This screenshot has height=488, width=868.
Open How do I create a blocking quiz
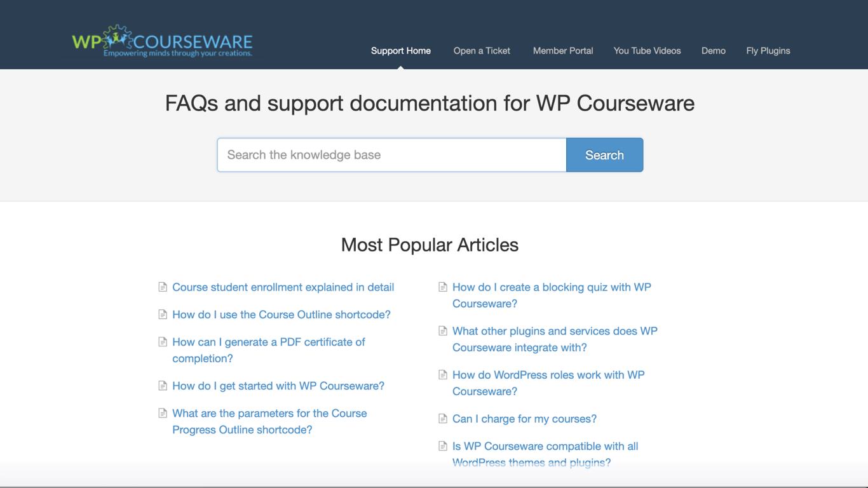(x=552, y=295)
